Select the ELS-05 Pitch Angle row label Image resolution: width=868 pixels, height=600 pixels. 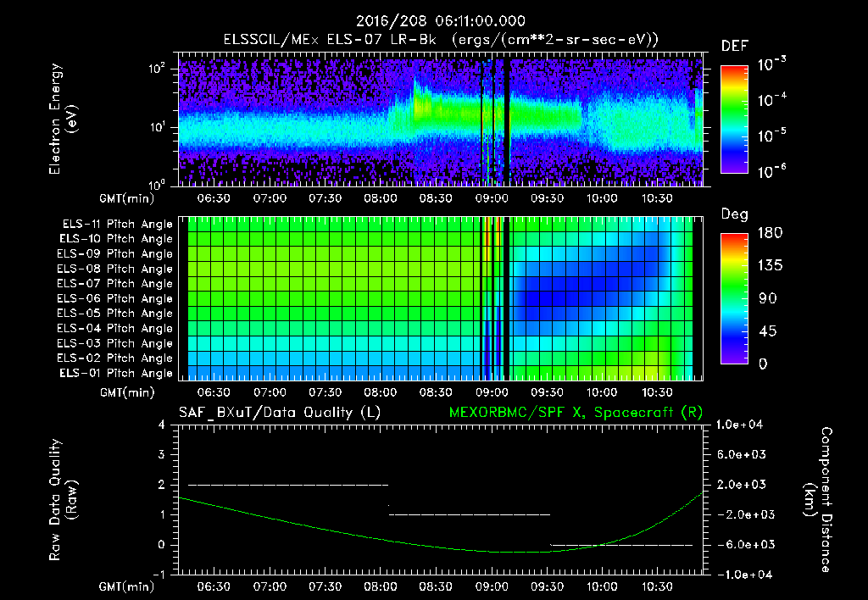pos(115,314)
